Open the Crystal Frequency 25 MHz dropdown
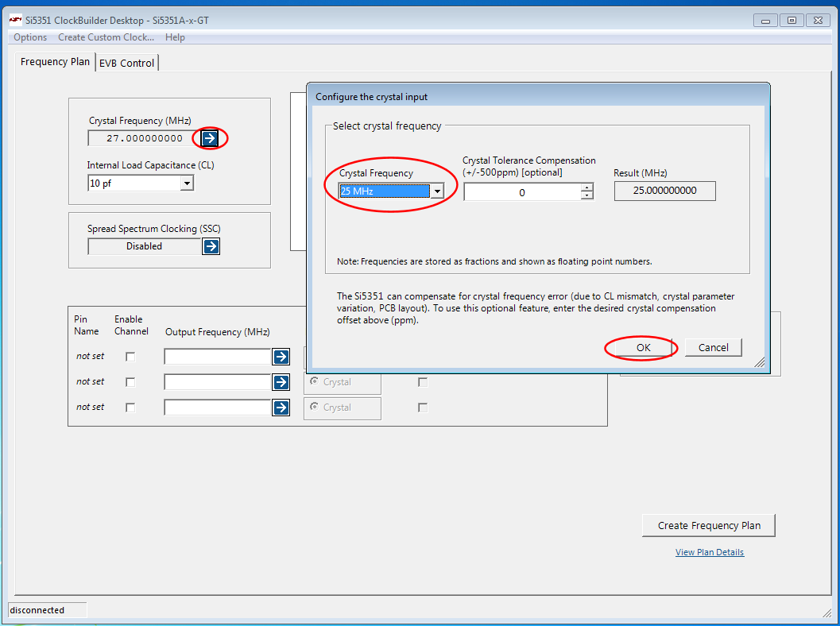The height and width of the screenshot is (626, 840). 436,191
